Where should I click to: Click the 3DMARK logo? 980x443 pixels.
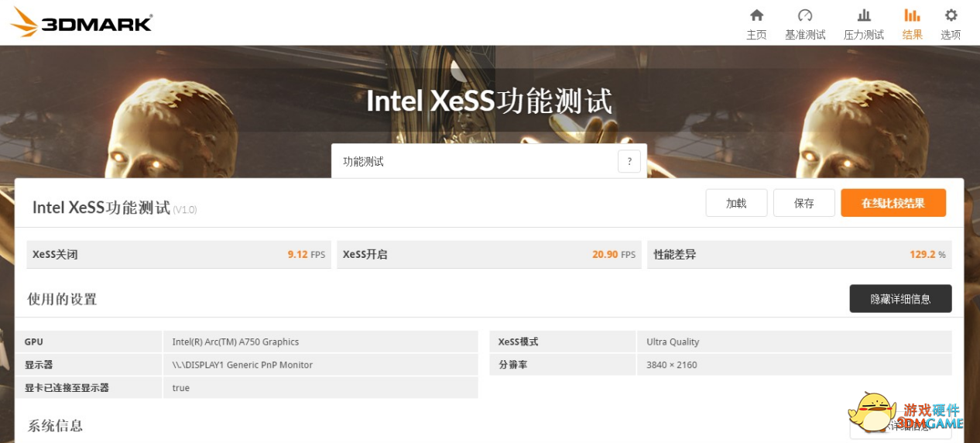tap(81, 22)
